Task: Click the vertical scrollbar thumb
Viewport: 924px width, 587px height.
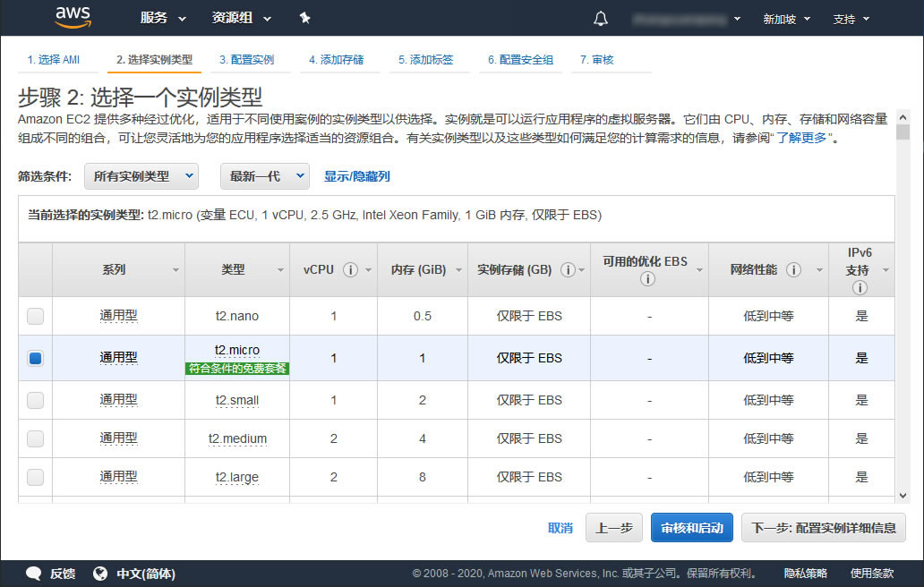Action: click(x=903, y=132)
